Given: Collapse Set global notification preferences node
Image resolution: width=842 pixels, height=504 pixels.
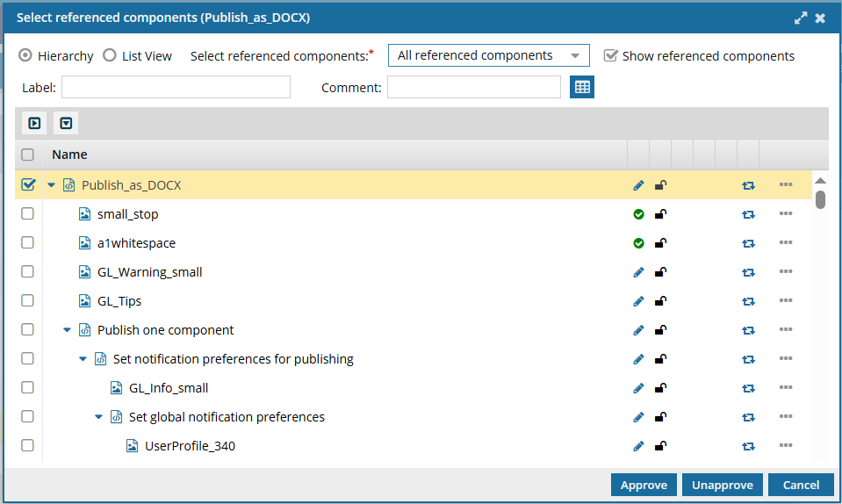Looking at the screenshot, I should click(x=98, y=417).
